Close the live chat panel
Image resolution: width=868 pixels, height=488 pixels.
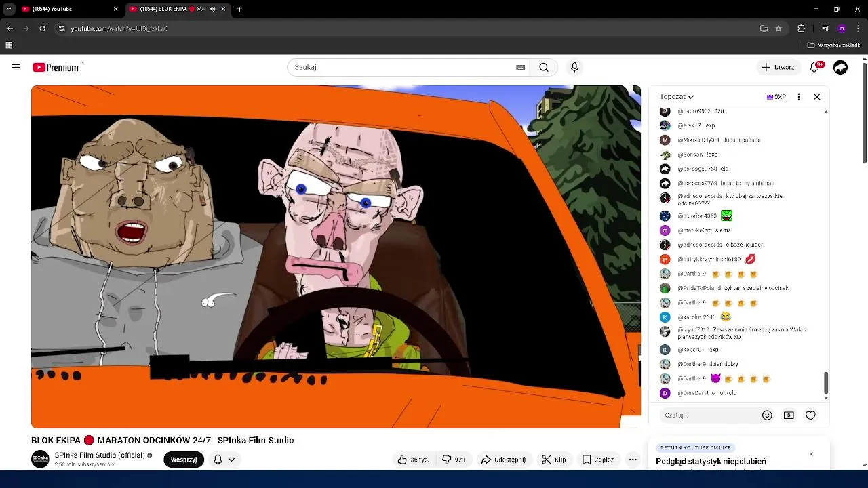click(816, 96)
